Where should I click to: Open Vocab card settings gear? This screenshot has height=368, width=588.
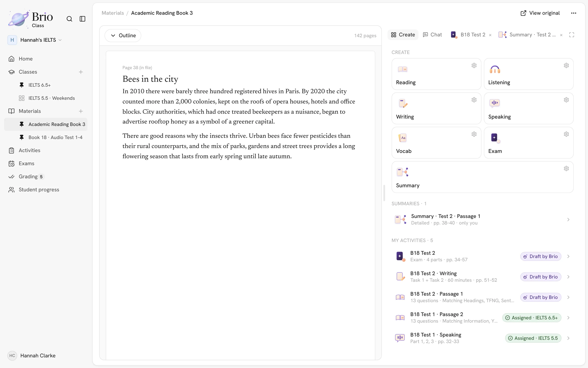click(474, 134)
